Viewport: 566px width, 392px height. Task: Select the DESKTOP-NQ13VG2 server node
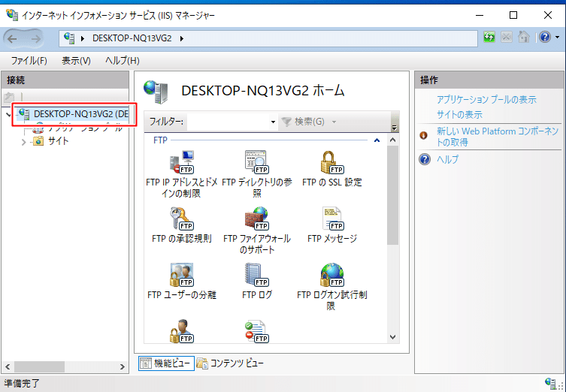click(73, 114)
